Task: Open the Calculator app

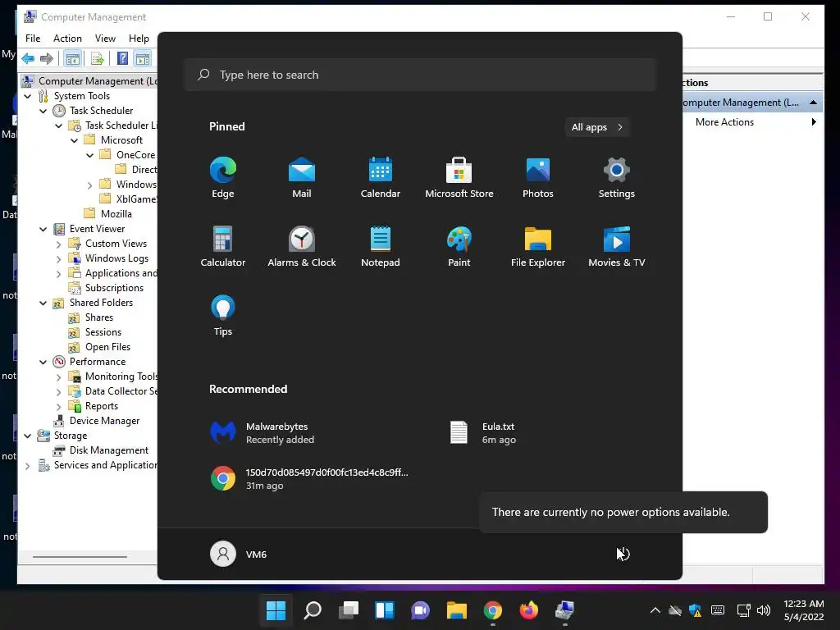Action: pos(223,246)
